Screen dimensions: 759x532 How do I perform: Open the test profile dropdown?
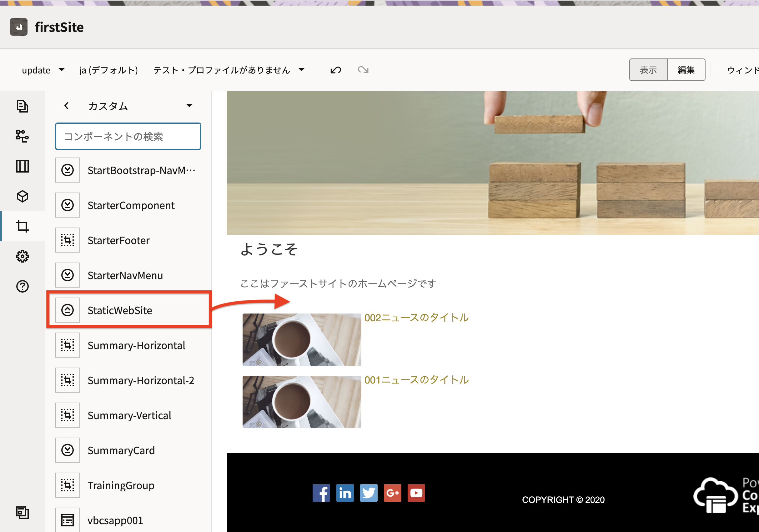coord(229,70)
